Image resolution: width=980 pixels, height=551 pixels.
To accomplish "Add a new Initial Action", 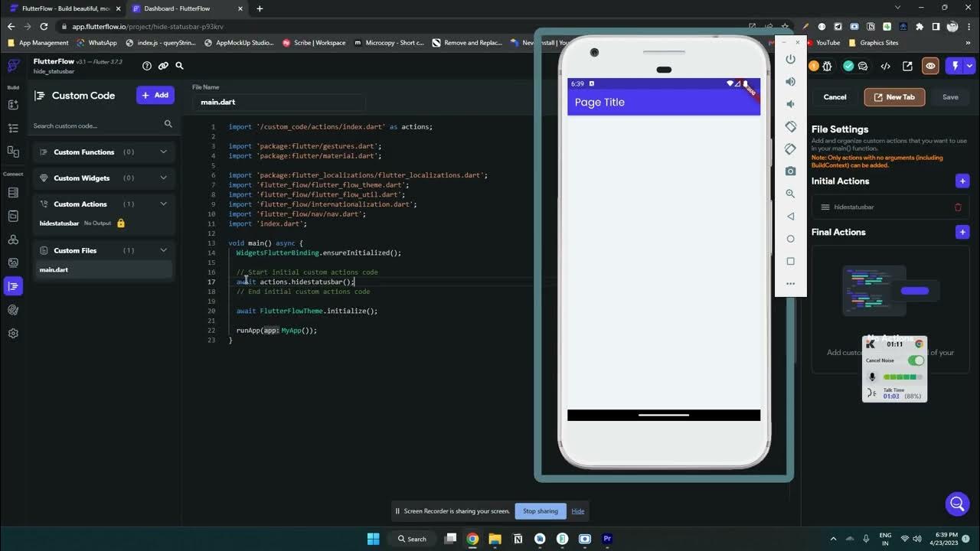I will pyautogui.click(x=962, y=181).
